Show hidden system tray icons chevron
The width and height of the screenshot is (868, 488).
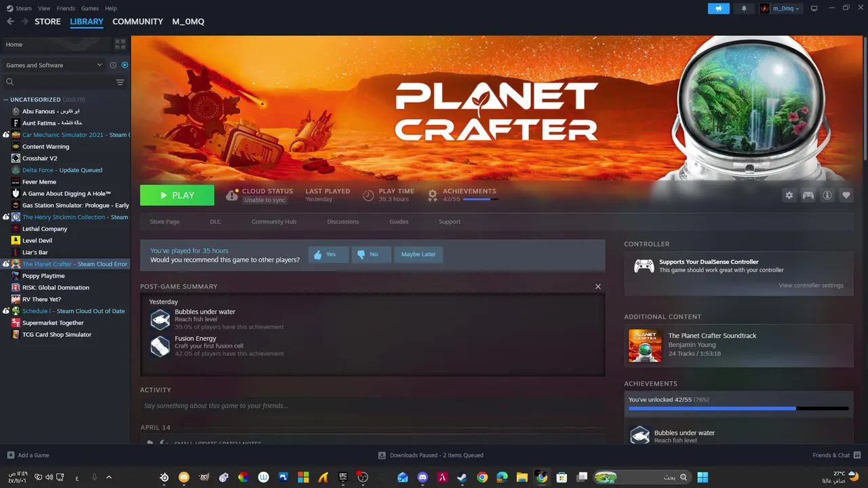tap(108, 477)
